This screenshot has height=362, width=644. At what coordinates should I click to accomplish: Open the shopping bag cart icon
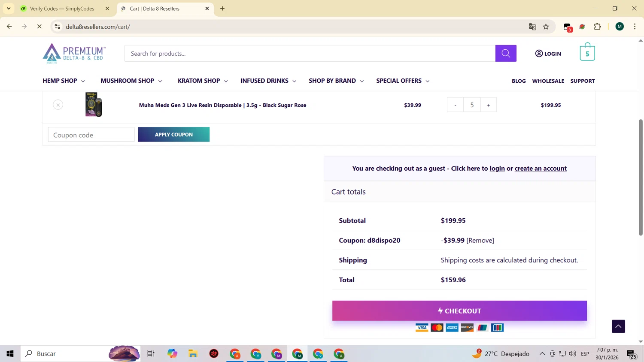click(x=587, y=52)
